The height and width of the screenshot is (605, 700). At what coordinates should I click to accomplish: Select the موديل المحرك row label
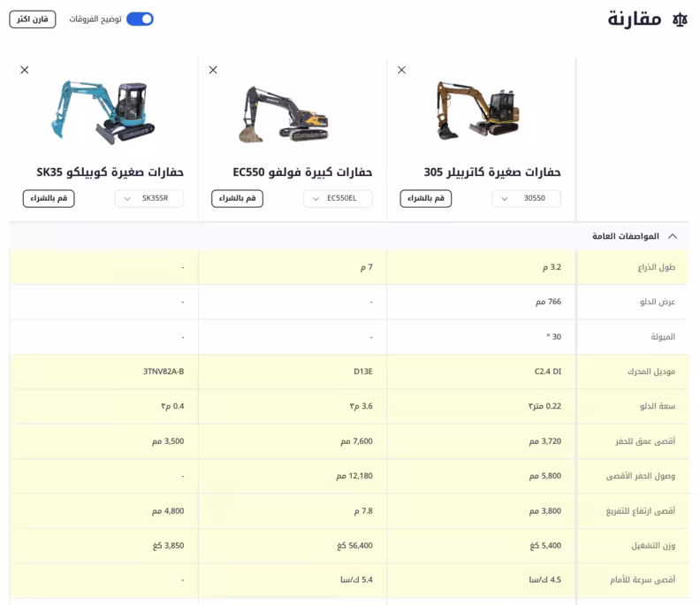click(x=653, y=371)
